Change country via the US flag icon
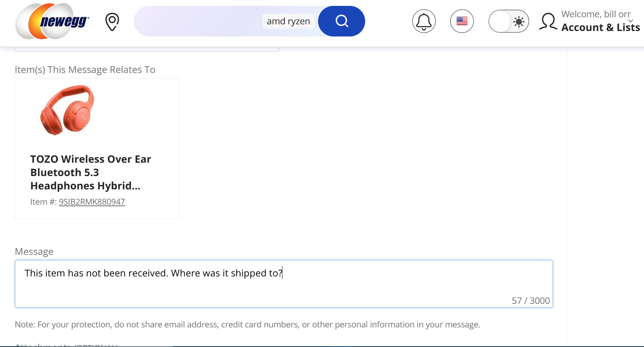Image resolution: width=644 pixels, height=347 pixels. click(x=462, y=21)
